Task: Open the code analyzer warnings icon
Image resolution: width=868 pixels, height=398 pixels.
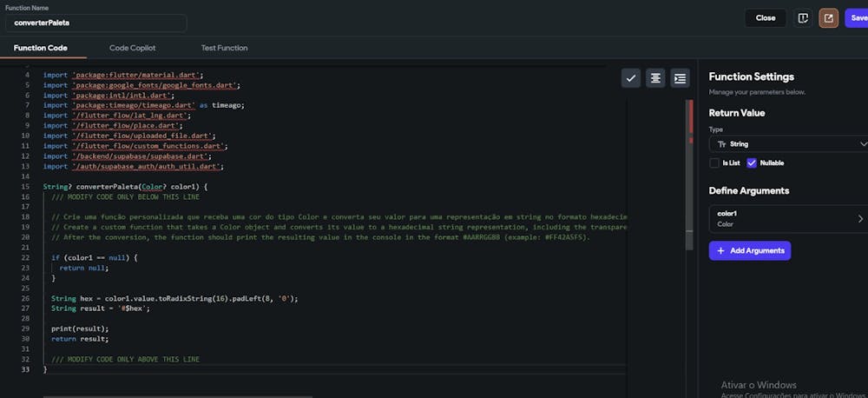Action: coord(803,17)
